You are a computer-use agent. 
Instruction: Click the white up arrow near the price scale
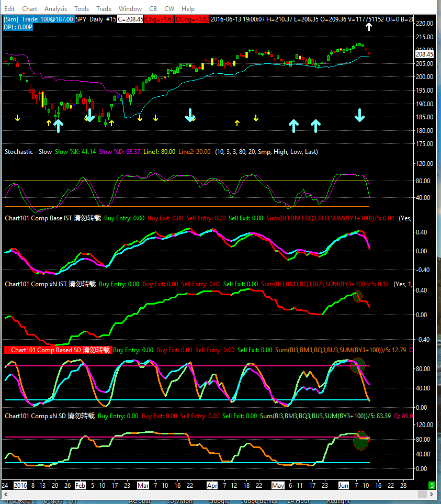click(x=369, y=27)
